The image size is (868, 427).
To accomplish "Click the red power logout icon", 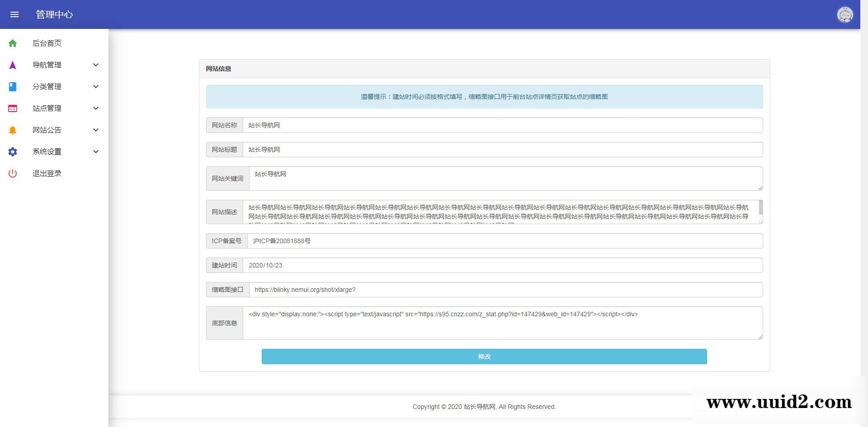I will pos(13,174).
